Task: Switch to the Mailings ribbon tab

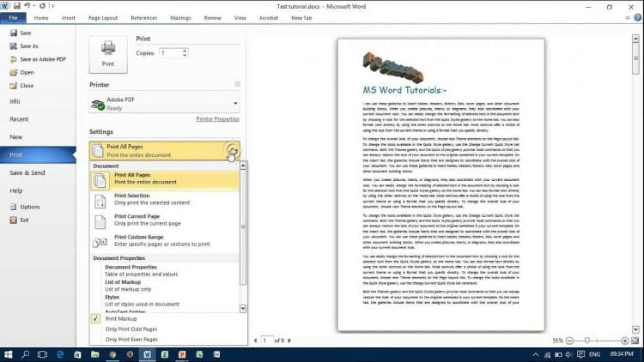Action: tap(180, 18)
